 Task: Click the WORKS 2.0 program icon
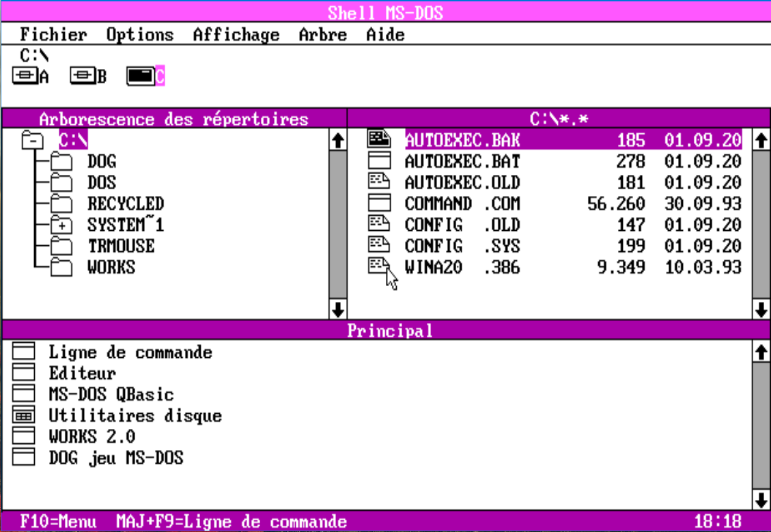coord(24,436)
